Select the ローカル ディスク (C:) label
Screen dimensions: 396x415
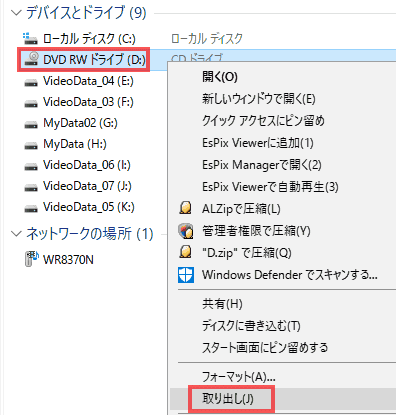(x=89, y=39)
